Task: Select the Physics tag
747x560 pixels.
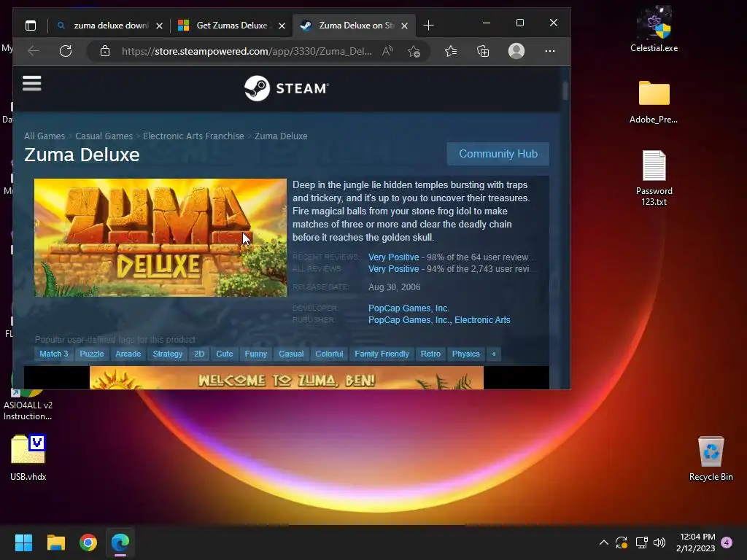Action: pos(466,354)
